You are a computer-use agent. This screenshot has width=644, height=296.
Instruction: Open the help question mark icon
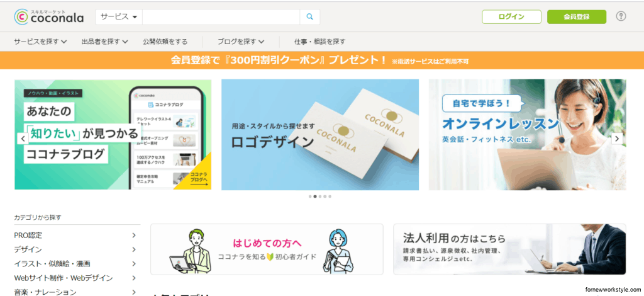pyautogui.click(x=621, y=16)
